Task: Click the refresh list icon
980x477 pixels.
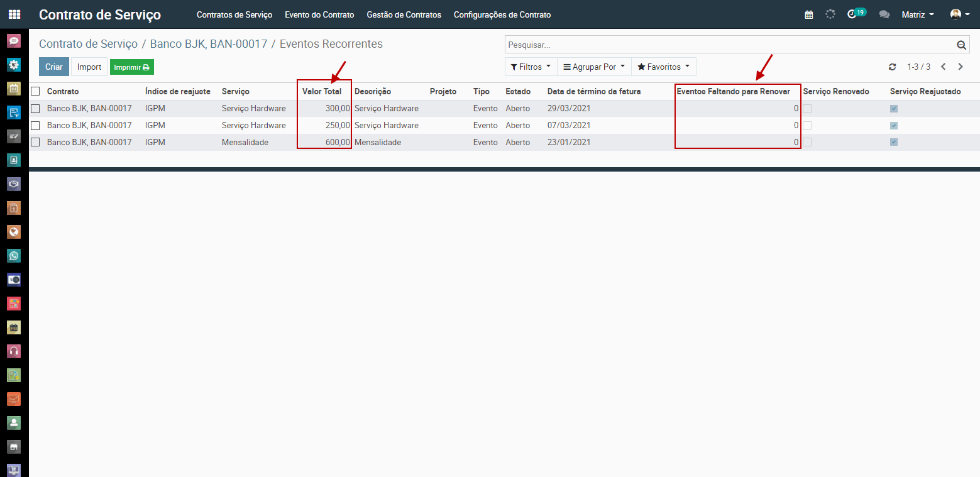Action: click(x=892, y=67)
